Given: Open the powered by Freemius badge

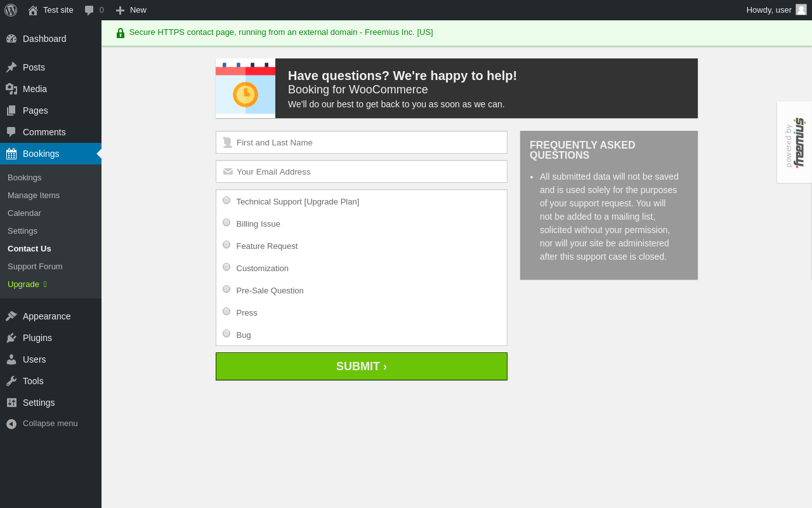Looking at the screenshot, I should [794, 142].
